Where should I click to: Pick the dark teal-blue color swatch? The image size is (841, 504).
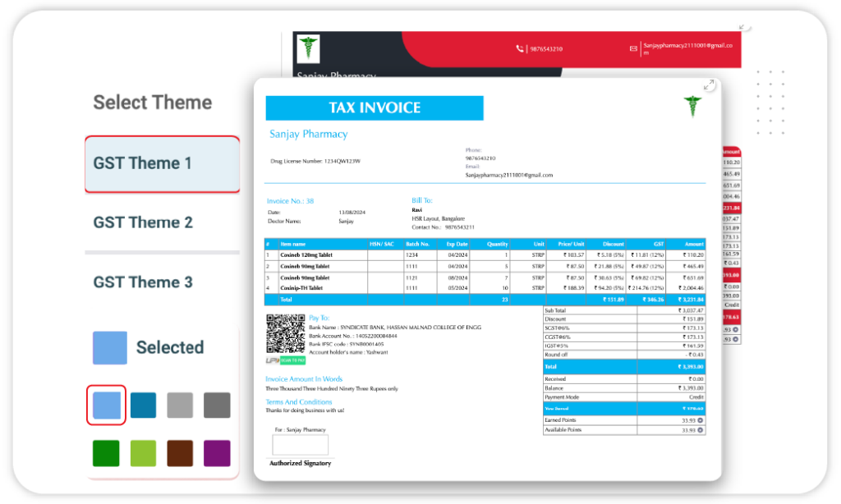(144, 405)
